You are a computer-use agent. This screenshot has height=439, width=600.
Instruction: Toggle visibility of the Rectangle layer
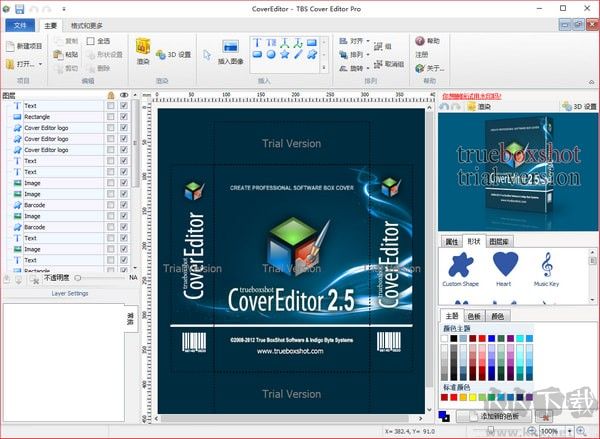point(124,116)
